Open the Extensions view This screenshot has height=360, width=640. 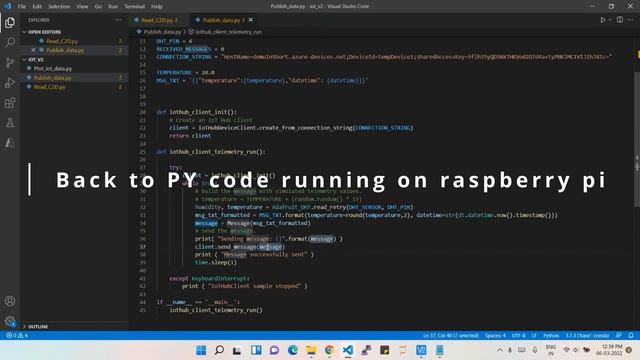pos(10,102)
